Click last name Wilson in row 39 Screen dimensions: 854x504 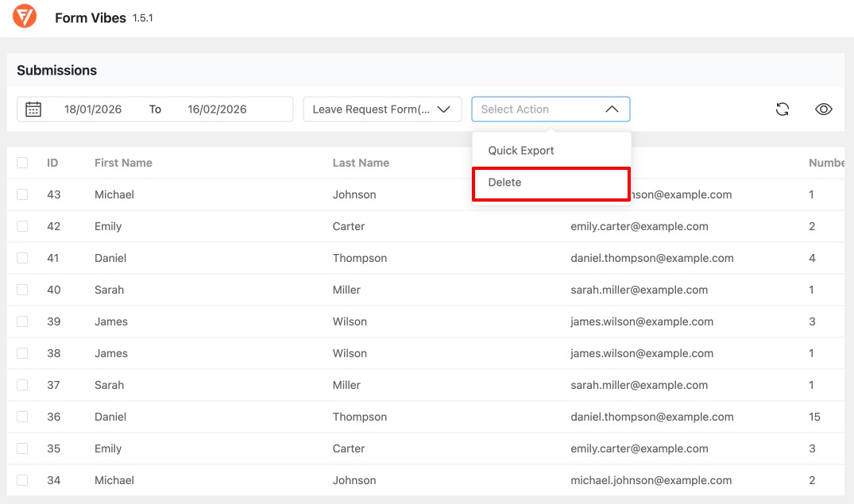(350, 321)
